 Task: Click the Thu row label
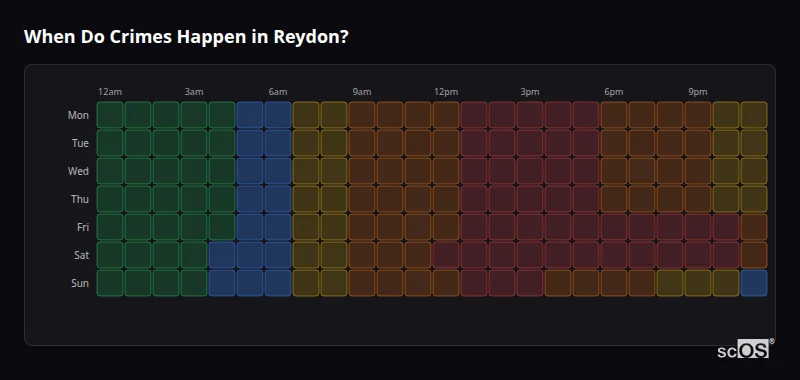(x=80, y=199)
